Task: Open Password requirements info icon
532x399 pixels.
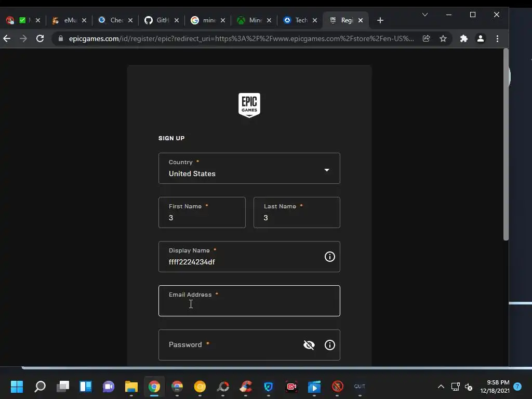Action: (x=329, y=345)
